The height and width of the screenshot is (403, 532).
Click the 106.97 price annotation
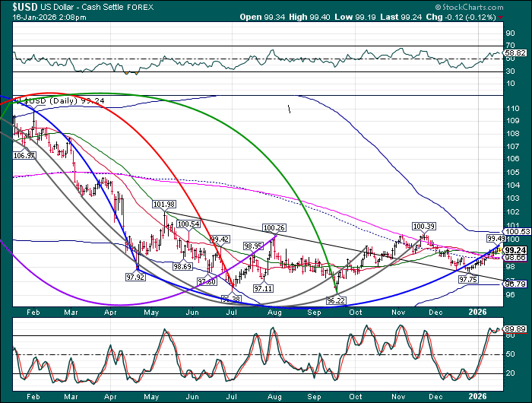click(x=24, y=155)
